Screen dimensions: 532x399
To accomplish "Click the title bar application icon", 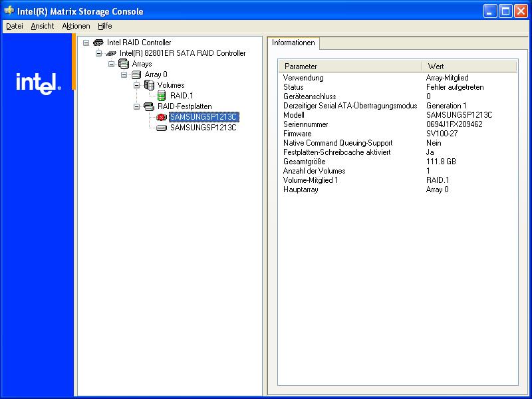I will 9,11.
